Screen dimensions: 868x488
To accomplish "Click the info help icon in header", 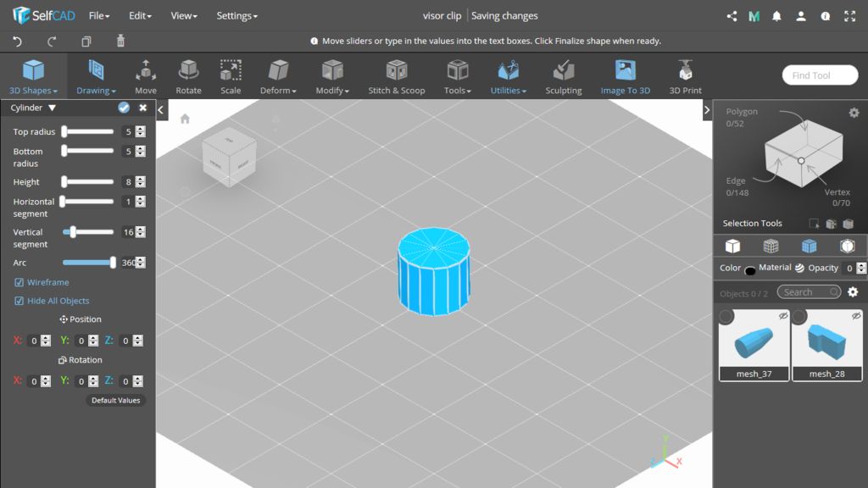I will click(825, 16).
